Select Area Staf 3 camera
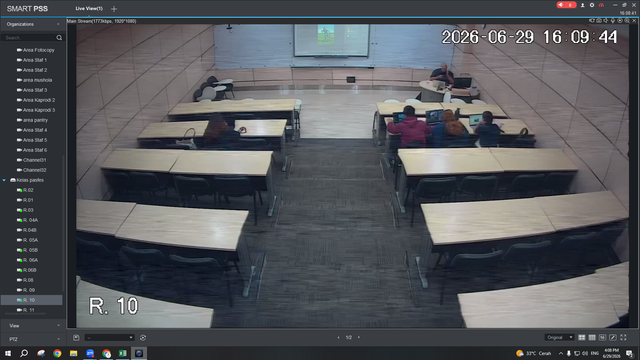 tap(32, 90)
